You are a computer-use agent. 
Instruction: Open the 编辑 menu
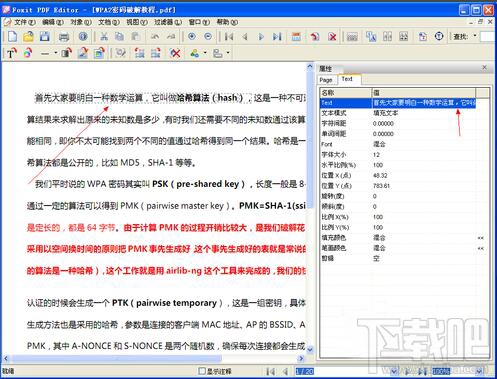[x=52, y=22]
